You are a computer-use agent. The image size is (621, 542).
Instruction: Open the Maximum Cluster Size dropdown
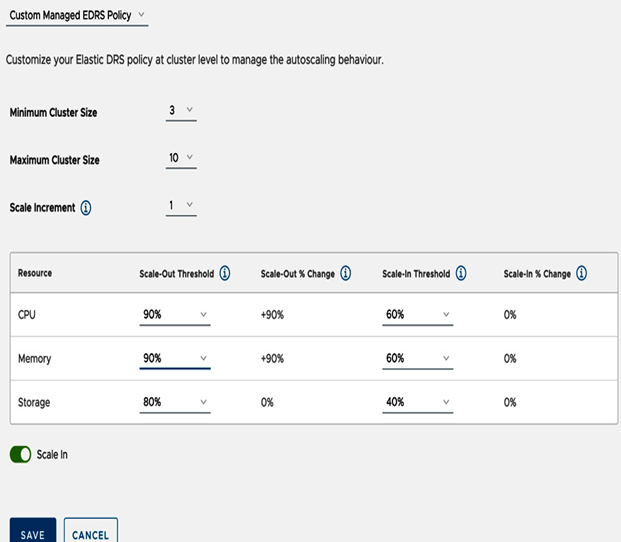pos(181,158)
